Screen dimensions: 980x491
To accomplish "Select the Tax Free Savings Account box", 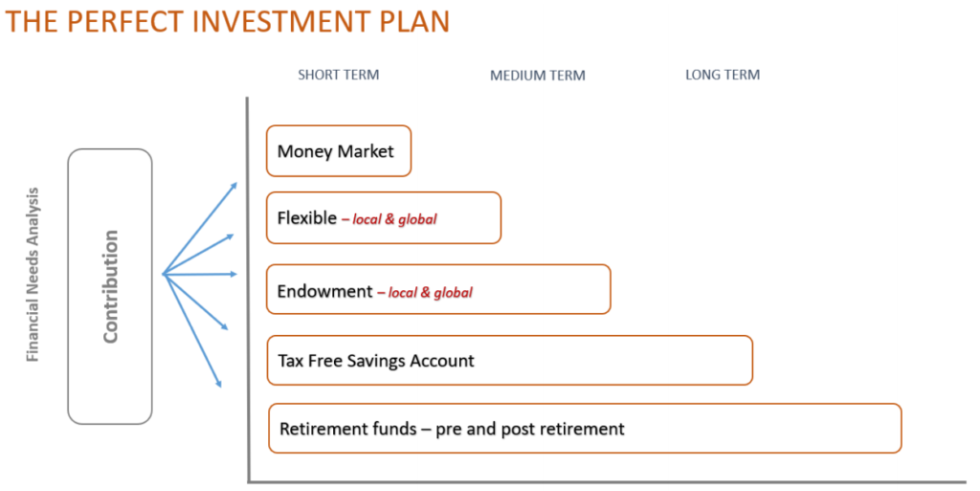I will click(509, 361).
